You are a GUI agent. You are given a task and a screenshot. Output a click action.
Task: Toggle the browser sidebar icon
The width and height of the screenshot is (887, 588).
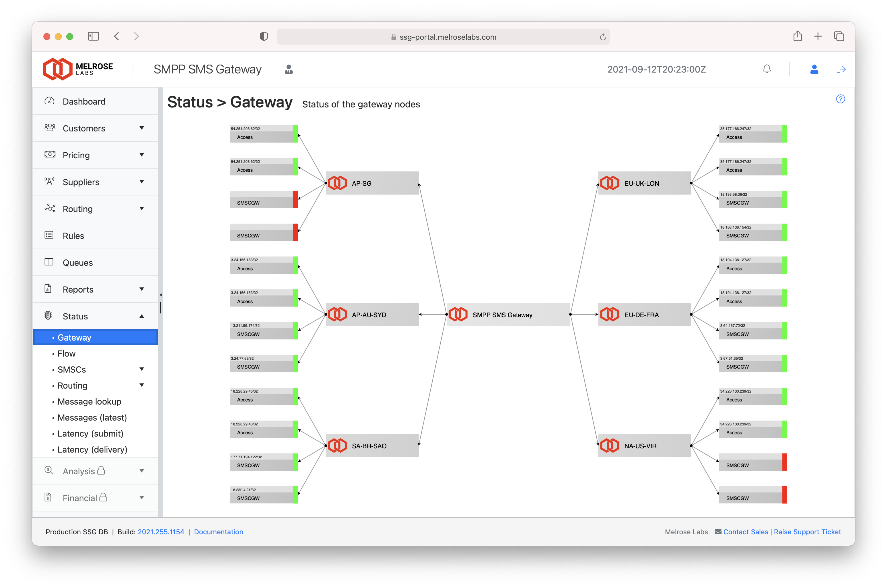pyautogui.click(x=93, y=36)
